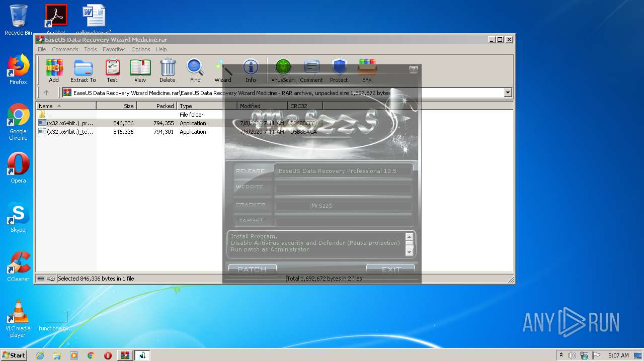Click the taskbar clock showing 5:07 AM
The height and width of the screenshot is (362, 644).
click(x=618, y=355)
